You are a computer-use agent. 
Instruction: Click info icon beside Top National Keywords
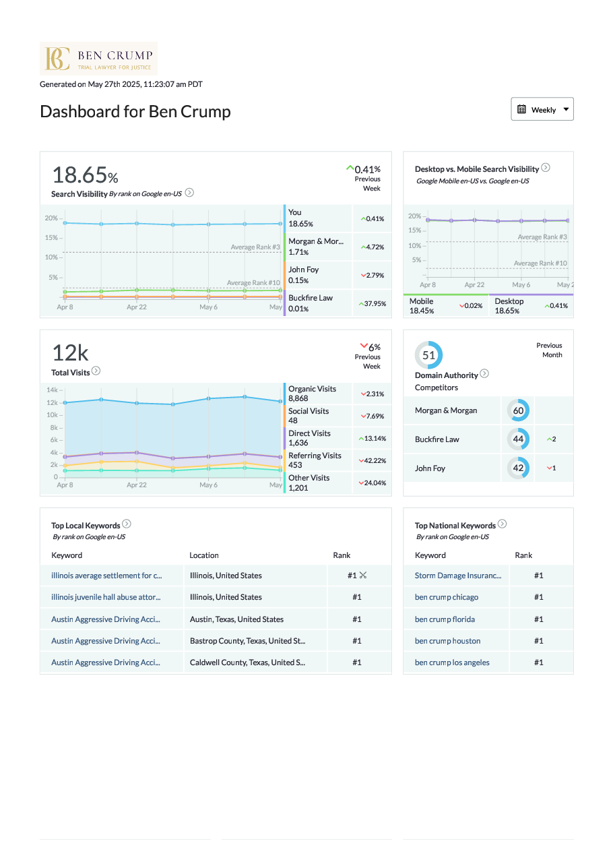502,524
